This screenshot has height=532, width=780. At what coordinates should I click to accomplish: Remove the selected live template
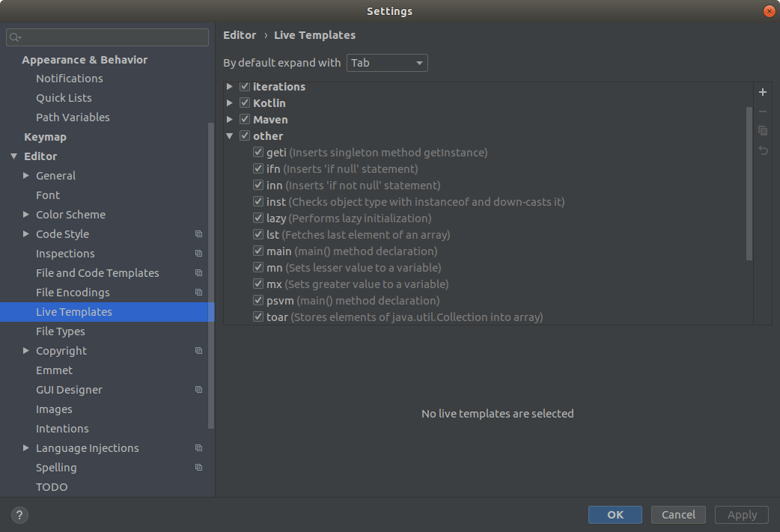[762, 111]
